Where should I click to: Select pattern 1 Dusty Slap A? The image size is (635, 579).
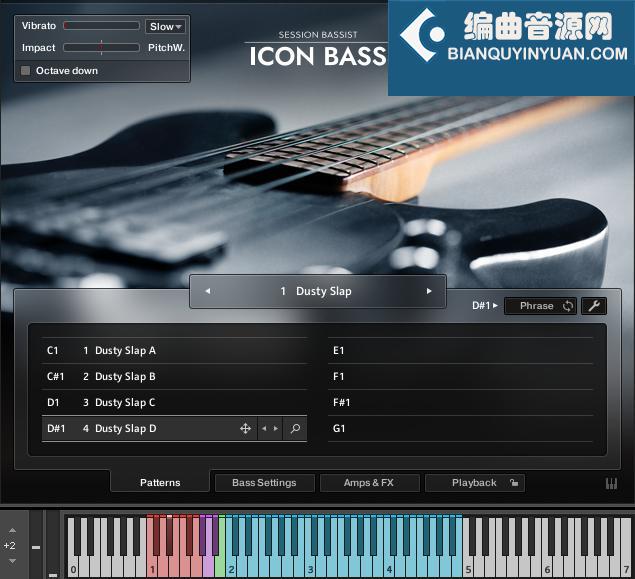tap(175, 350)
